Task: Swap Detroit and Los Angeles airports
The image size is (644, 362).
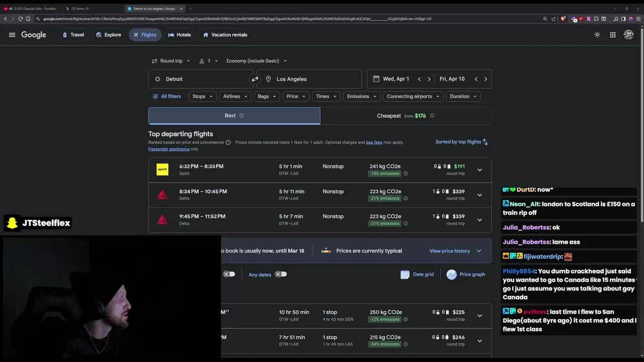Action: [x=255, y=79]
